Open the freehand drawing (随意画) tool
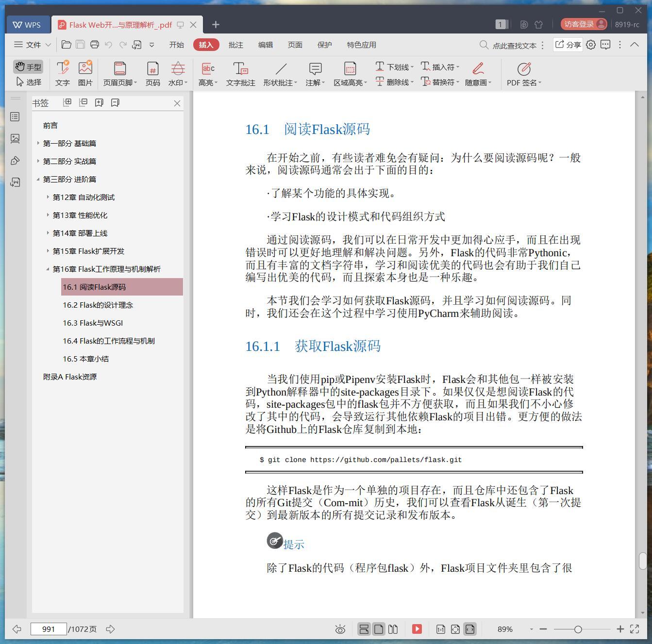The width and height of the screenshot is (652, 644). (478, 74)
